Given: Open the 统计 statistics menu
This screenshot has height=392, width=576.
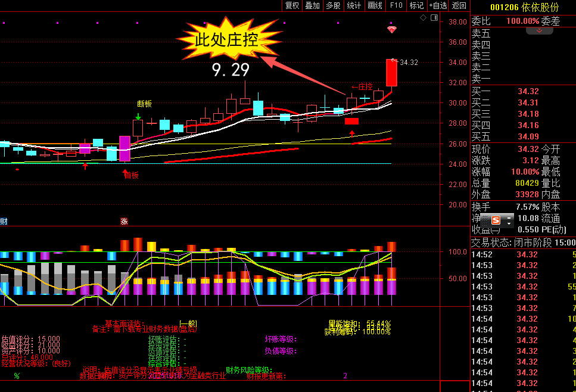Looking at the screenshot, I should 354,5.
